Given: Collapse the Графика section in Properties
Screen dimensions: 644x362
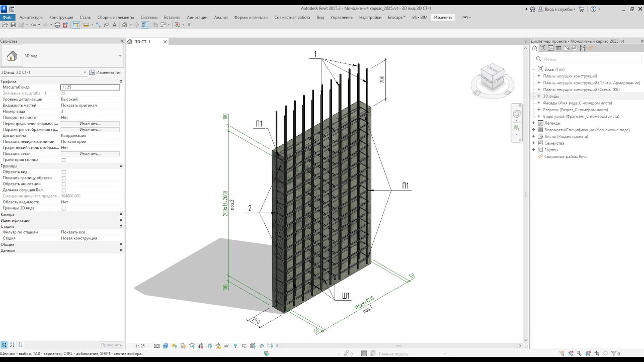Looking at the screenshot, I should click(x=121, y=81).
